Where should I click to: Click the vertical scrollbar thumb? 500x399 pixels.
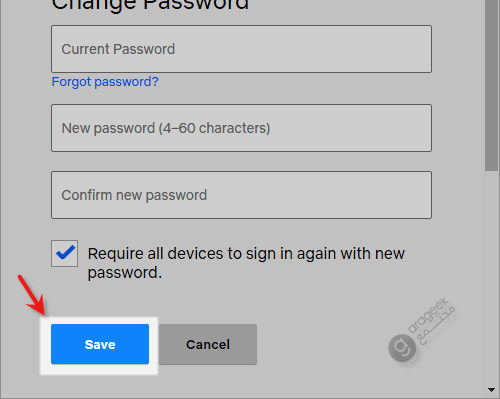(491, 85)
